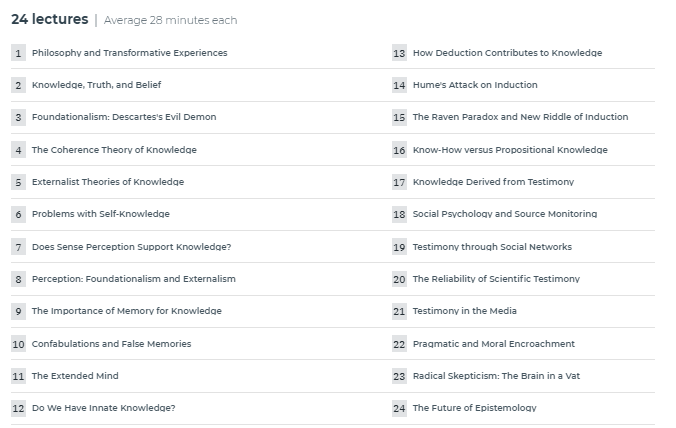Open How Deduction Contributes to Knowledge

507,53
